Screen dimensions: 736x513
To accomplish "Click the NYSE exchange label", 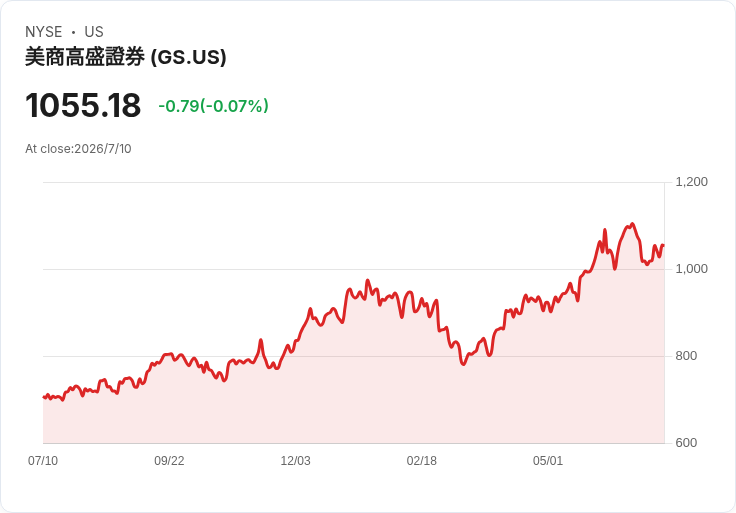I will click(x=44, y=32).
